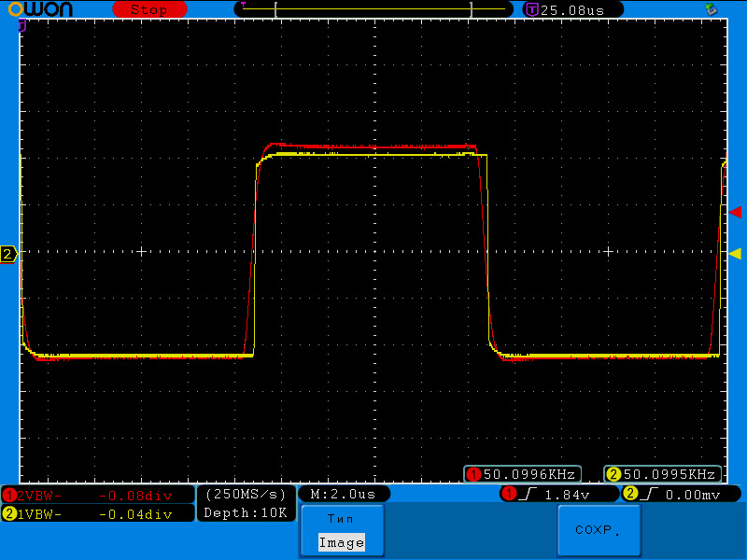
Task: Select the 0.00mv trigger level value
Action: click(692, 495)
